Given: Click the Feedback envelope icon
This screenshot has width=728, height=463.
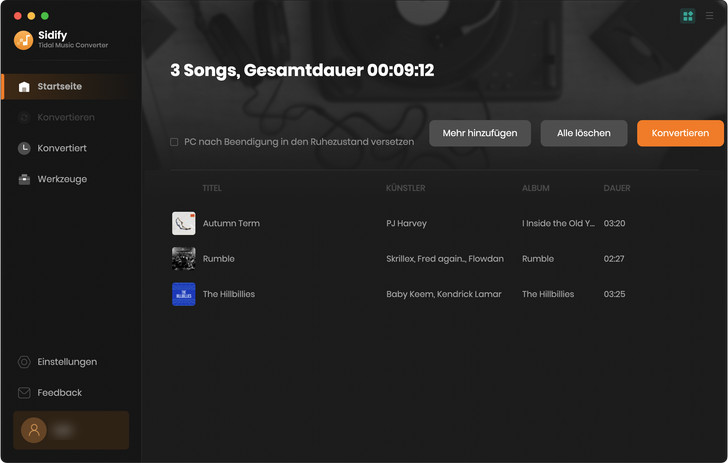Looking at the screenshot, I should pyautogui.click(x=24, y=393).
